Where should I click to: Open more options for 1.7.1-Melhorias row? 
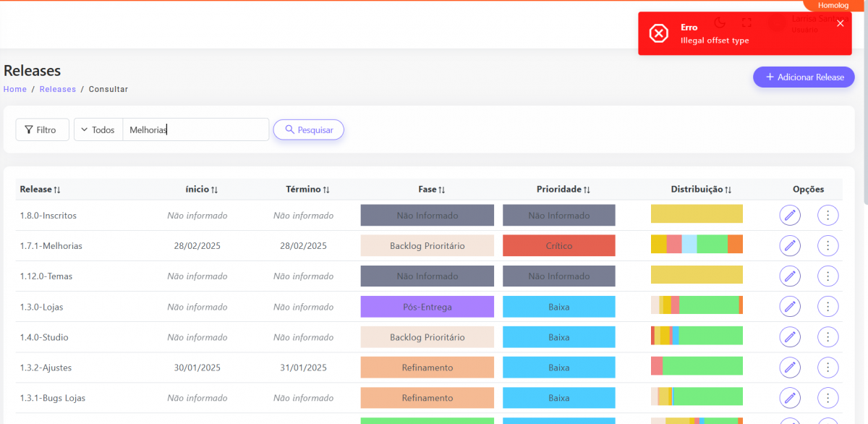[827, 246]
